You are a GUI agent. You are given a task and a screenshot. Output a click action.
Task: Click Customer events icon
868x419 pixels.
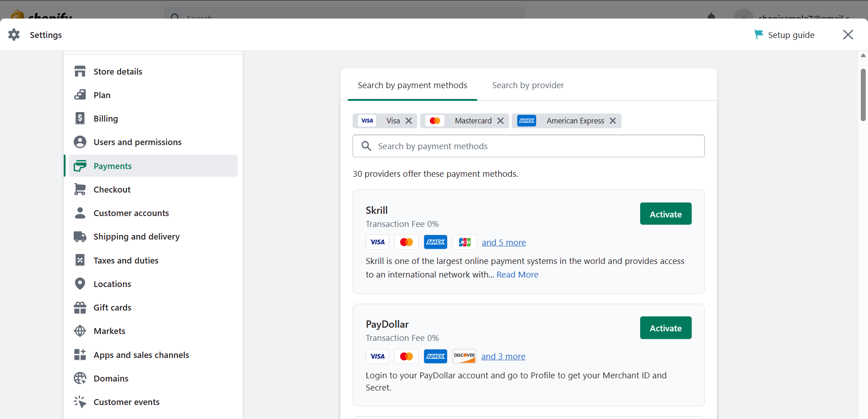click(80, 402)
